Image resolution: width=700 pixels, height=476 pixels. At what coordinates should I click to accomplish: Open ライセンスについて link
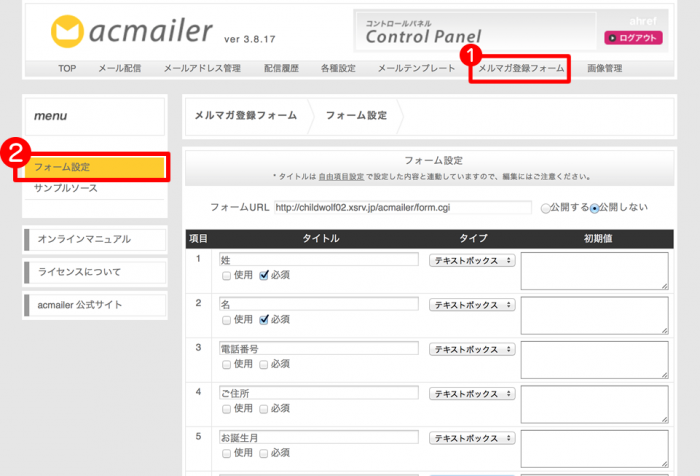click(x=95, y=272)
